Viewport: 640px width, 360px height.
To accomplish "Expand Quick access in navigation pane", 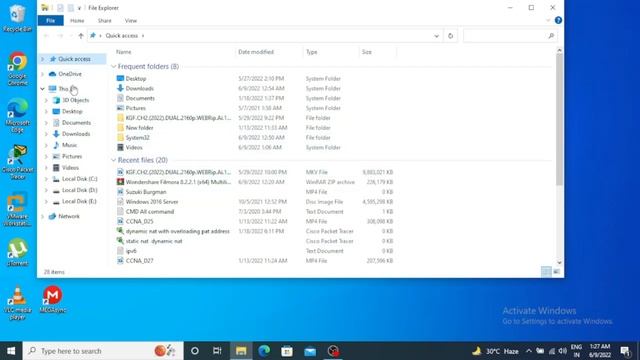I will point(42,59).
